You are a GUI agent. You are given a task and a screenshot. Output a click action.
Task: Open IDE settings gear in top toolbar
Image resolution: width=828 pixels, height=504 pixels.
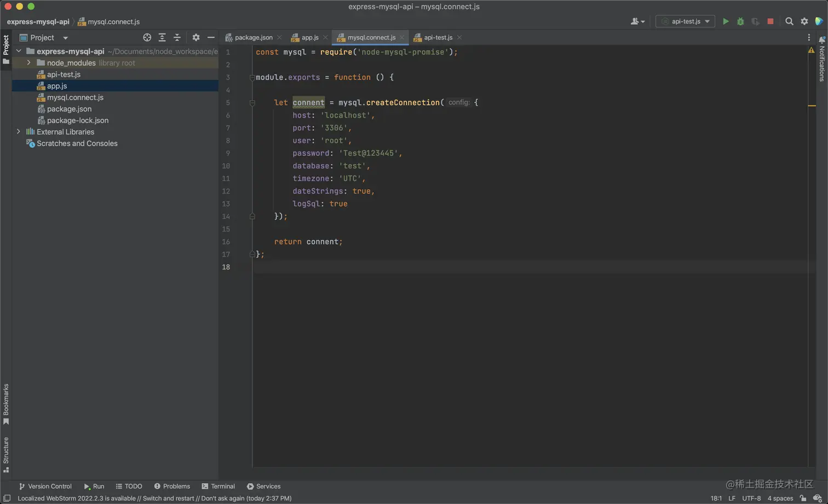click(x=804, y=21)
